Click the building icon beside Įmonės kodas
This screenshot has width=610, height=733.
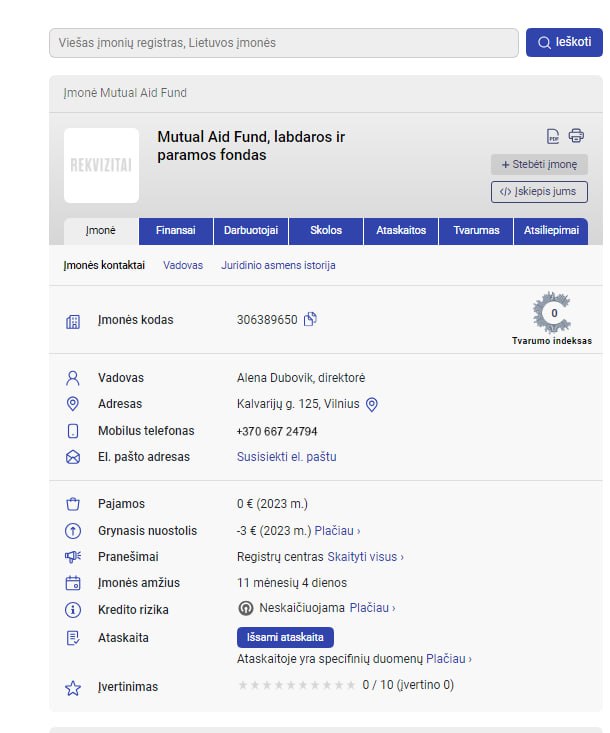[x=73, y=322]
